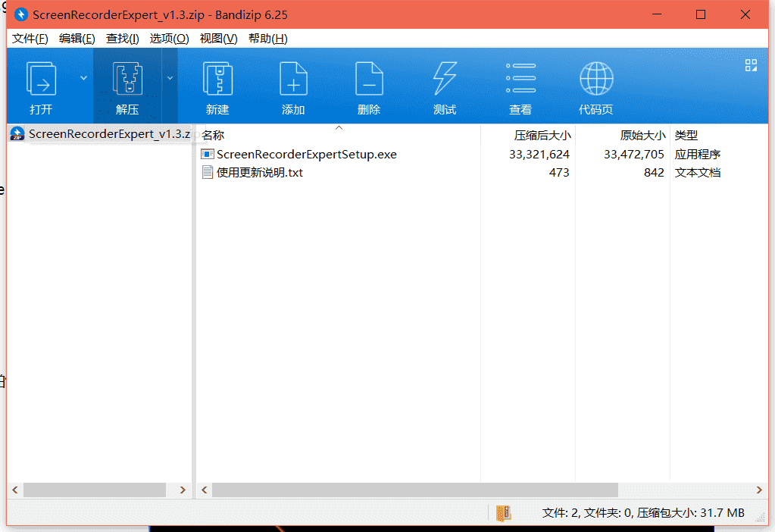Screen dimensions: 775x532
Task: Select ScreenRecorderExpert_v1.3.z tree item
Action: [x=109, y=133]
